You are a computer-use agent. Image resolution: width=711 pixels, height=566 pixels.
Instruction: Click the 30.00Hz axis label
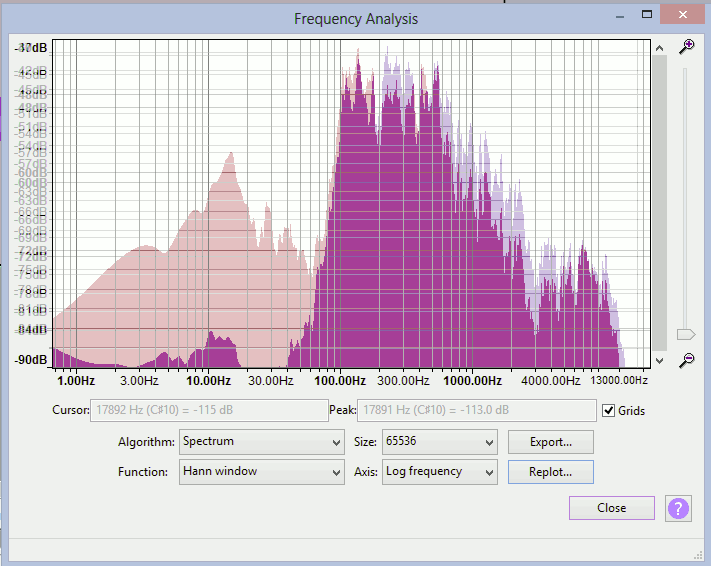(271, 381)
